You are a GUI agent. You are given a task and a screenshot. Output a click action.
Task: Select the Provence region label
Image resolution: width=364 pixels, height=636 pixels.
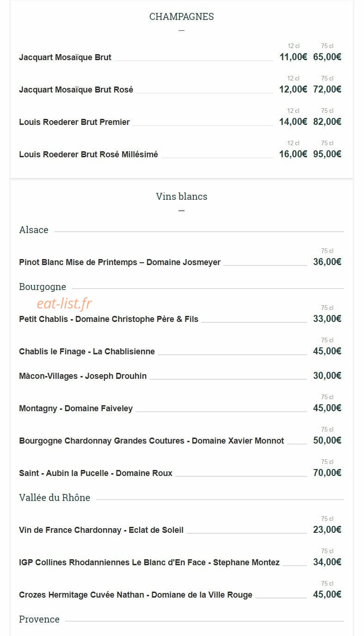(x=39, y=619)
